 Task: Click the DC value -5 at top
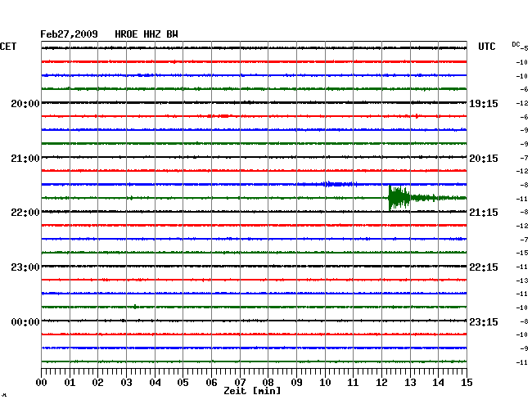click(x=524, y=48)
